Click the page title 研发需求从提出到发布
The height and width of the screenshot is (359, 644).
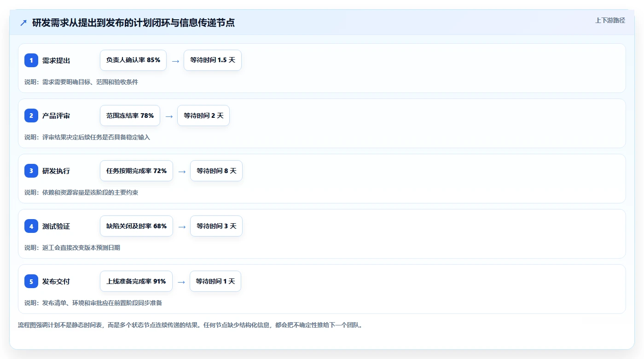133,23
